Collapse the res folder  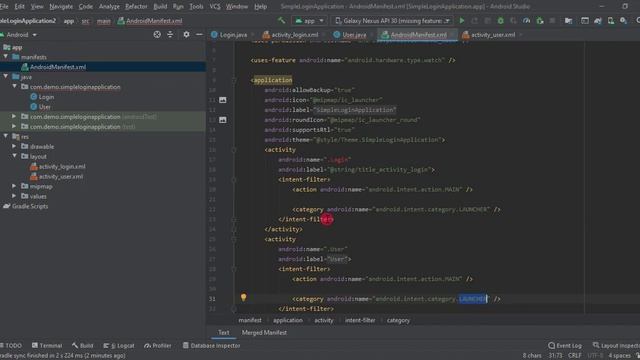6,136
